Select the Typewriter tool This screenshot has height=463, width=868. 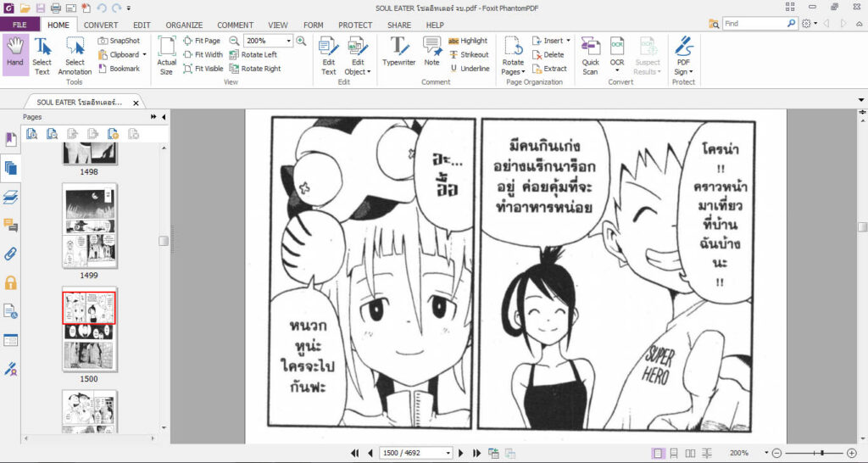[398, 52]
